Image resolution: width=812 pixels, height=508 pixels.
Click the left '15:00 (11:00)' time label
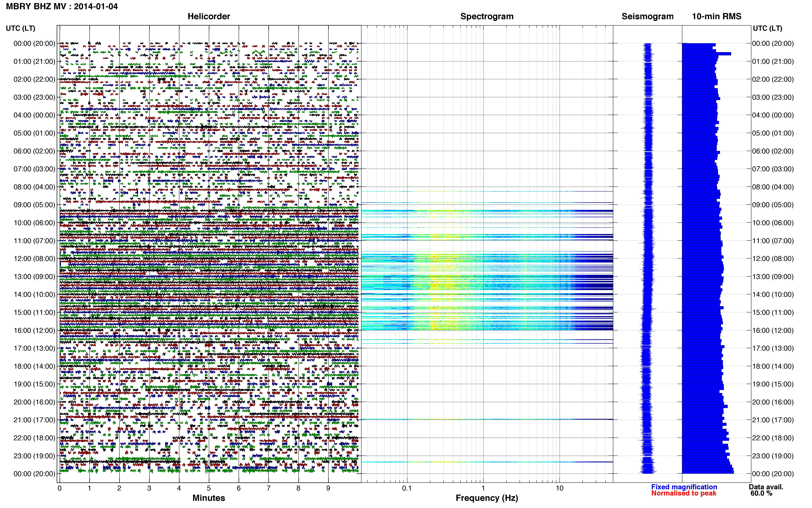(x=34, y=312)
